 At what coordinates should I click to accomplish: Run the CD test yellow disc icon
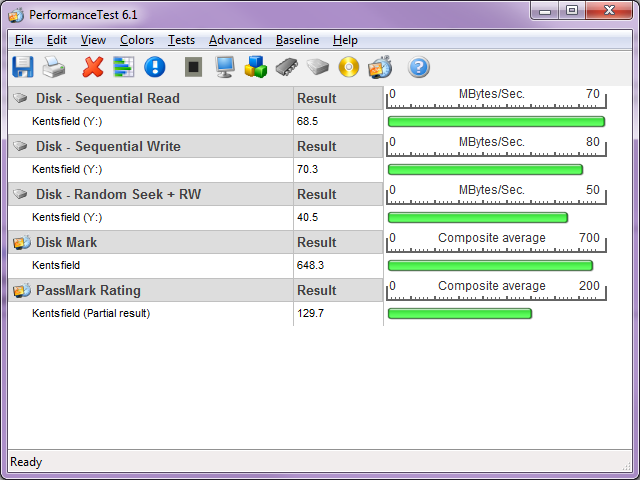coord(349,67)
